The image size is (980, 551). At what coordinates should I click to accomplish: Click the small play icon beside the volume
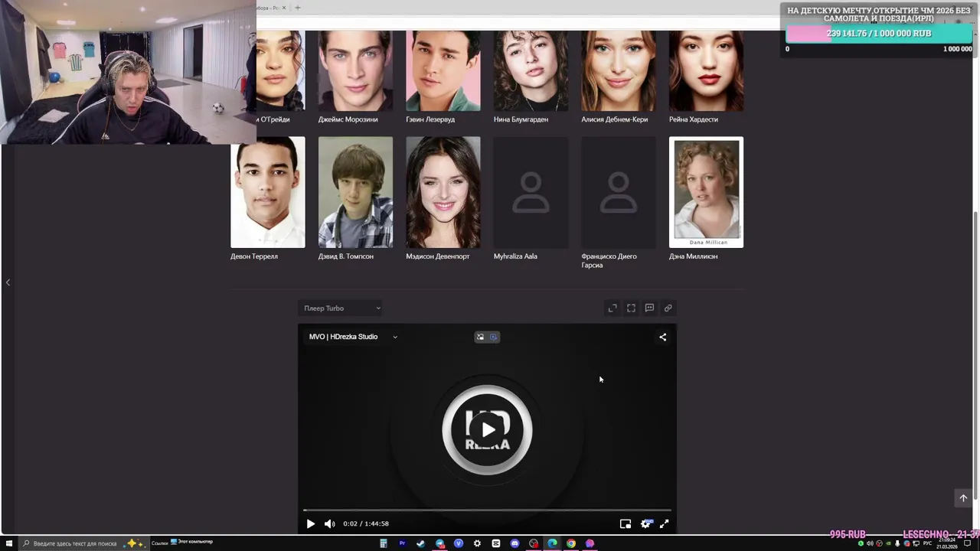310,523
